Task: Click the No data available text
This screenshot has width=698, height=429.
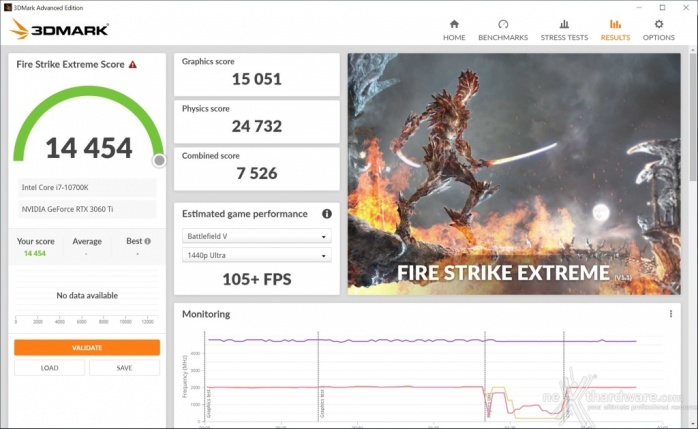Action: coord(87,295)
